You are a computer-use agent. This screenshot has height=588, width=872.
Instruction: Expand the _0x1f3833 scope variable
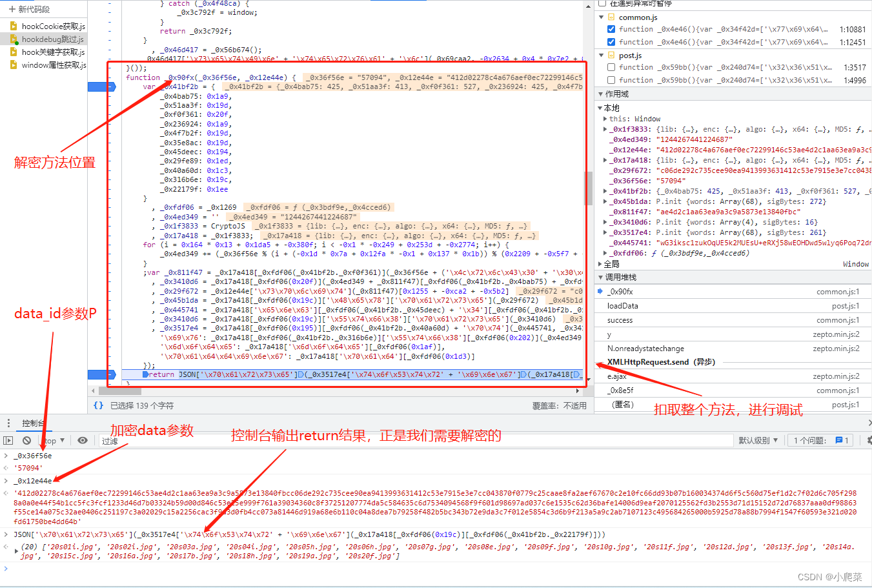coord(605,129)
